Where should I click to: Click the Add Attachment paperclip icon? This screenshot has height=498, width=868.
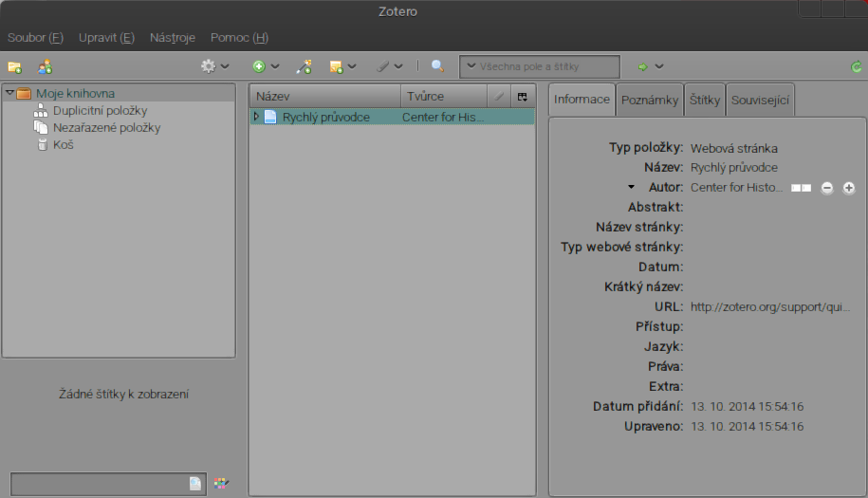click(382, 66)
